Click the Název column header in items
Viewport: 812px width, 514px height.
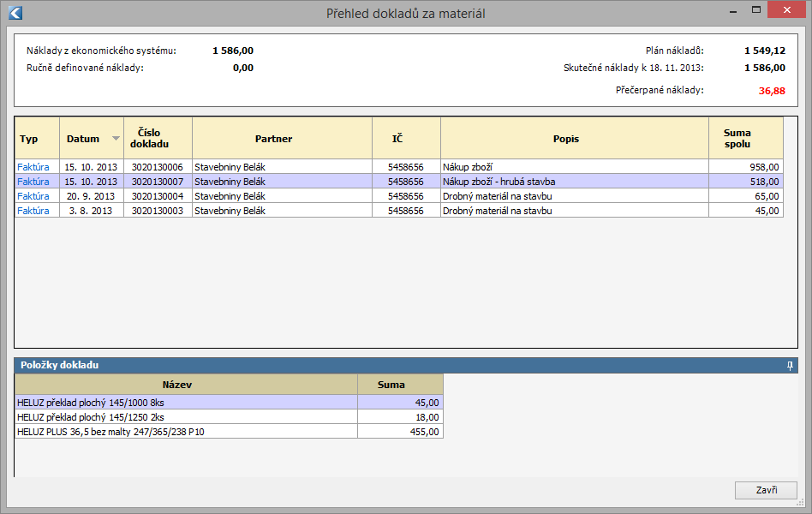(187, 385)
